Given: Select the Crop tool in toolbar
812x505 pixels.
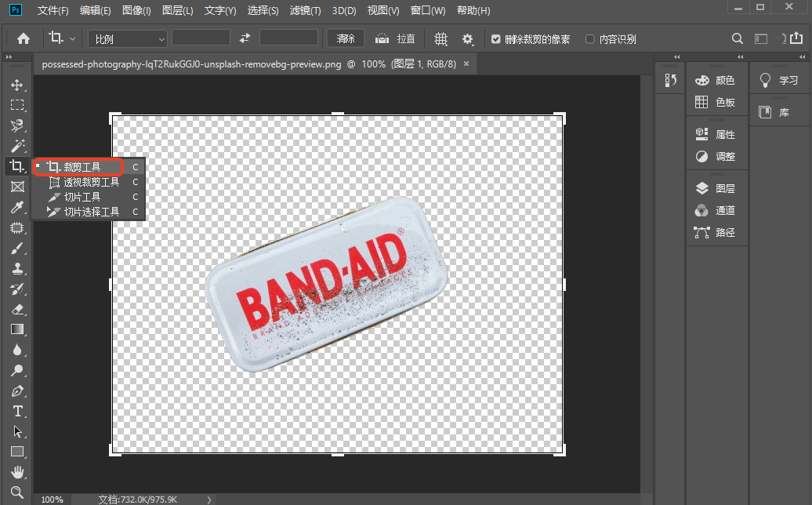Looking at the screenshot, I should click(x=17, y=166).
